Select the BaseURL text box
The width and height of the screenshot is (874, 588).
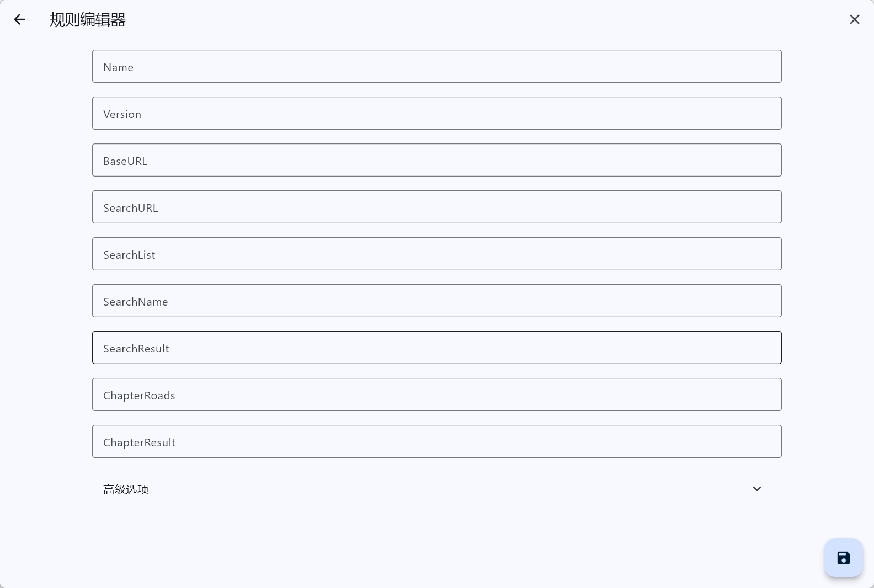click(436, 160)
